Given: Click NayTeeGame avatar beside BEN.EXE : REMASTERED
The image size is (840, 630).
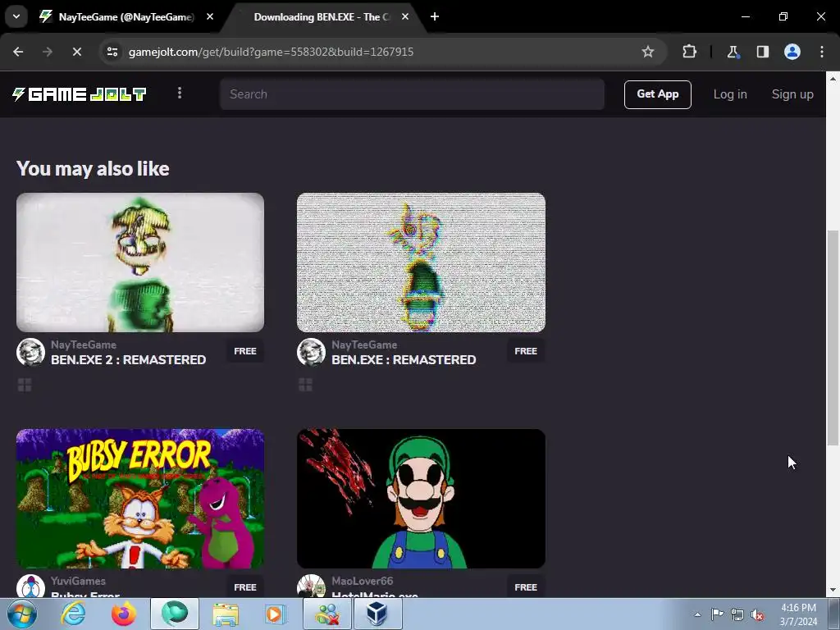Looking at the screenshot, I should (x=311, y=352).
